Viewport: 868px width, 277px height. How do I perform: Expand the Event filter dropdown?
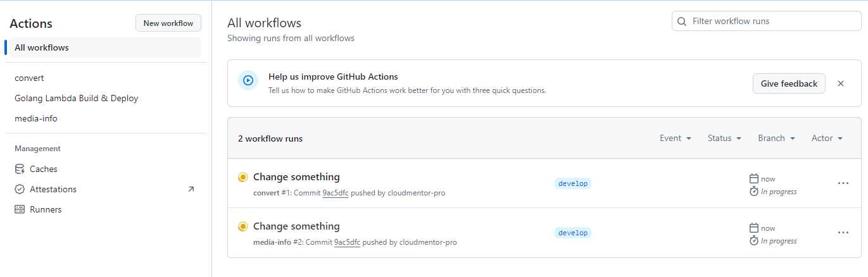click(675, 138)
